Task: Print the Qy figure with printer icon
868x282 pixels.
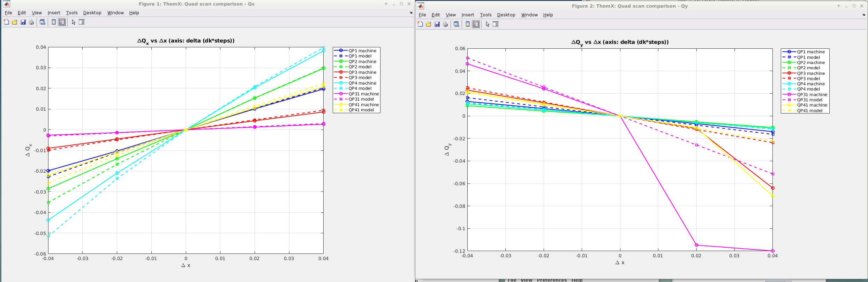Action: pyautogui.click(x=445, y=24)
